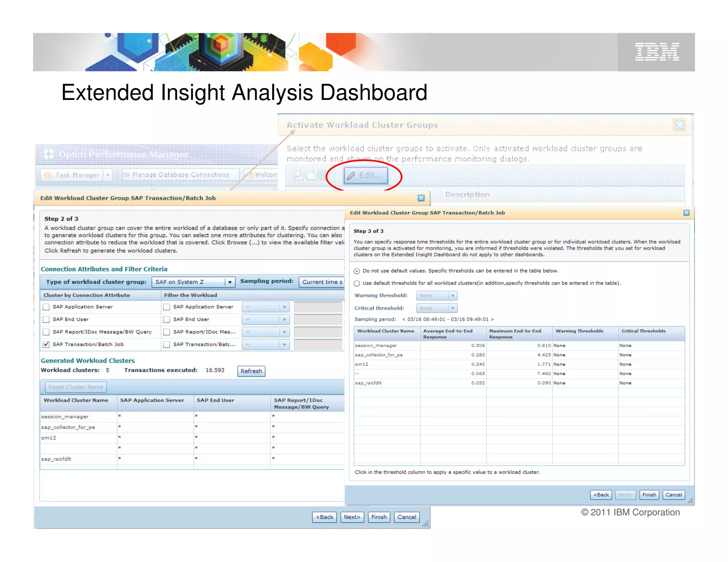Screen dimensions: 728x562
Task: Open the Task Manager dropdown arrow
Action: [107, 175]
